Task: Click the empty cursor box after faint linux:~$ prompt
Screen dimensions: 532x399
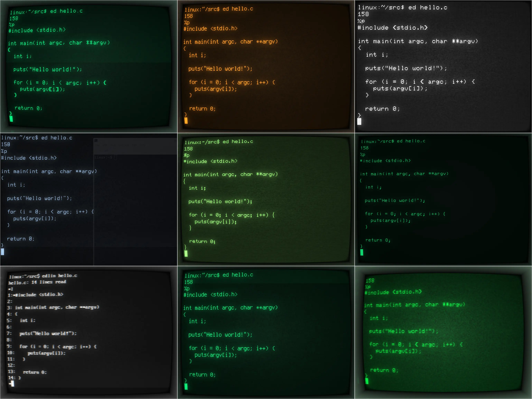Action: (115, 157)
